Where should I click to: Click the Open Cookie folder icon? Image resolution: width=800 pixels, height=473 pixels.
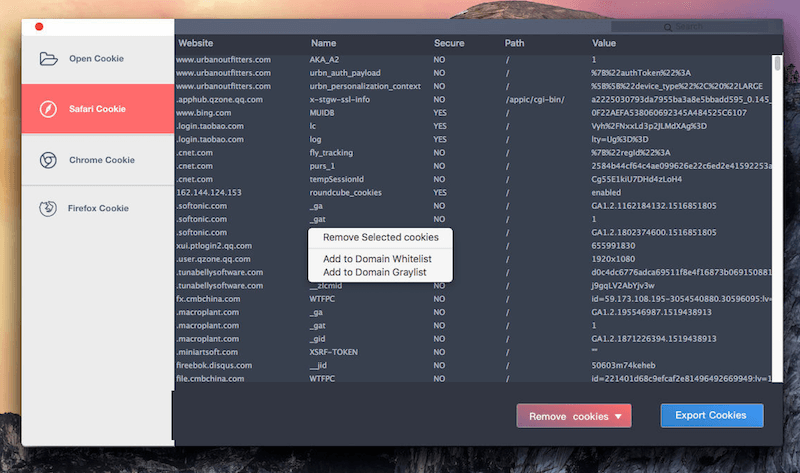pos(48,59)
